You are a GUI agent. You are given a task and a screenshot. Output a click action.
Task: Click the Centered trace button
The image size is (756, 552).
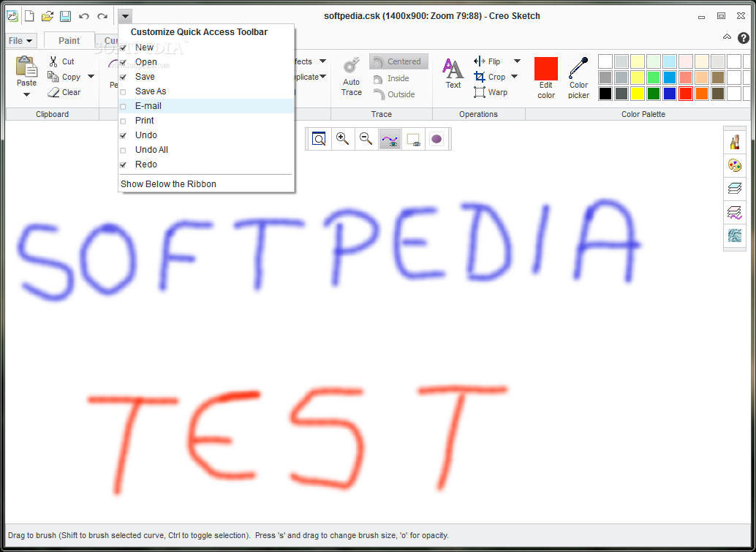point(398,61)
